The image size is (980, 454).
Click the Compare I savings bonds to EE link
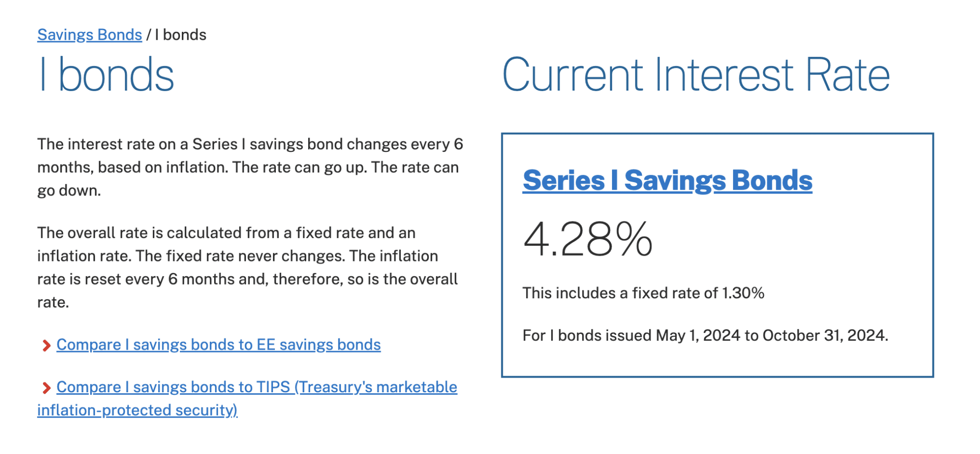pyautogui.click(x=219, y=345)
